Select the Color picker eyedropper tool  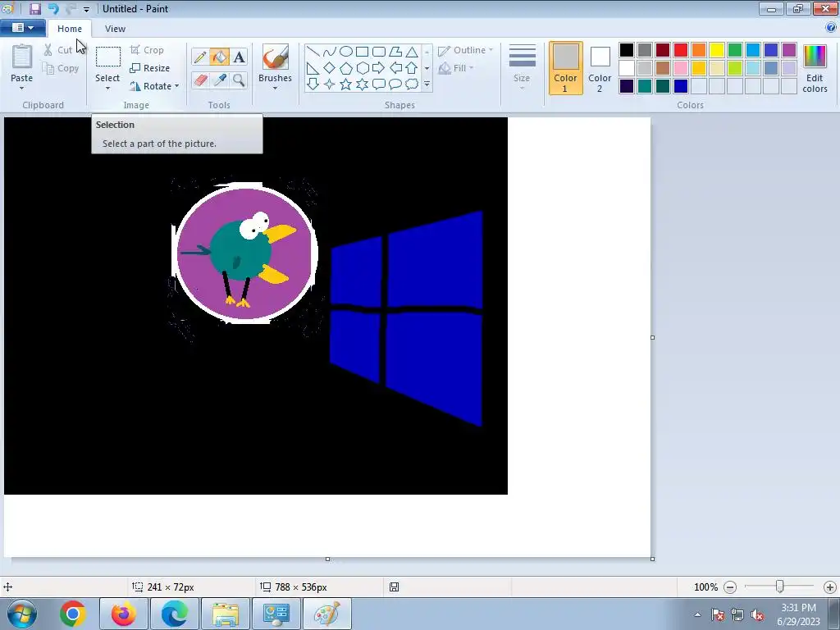click(220, 80)
